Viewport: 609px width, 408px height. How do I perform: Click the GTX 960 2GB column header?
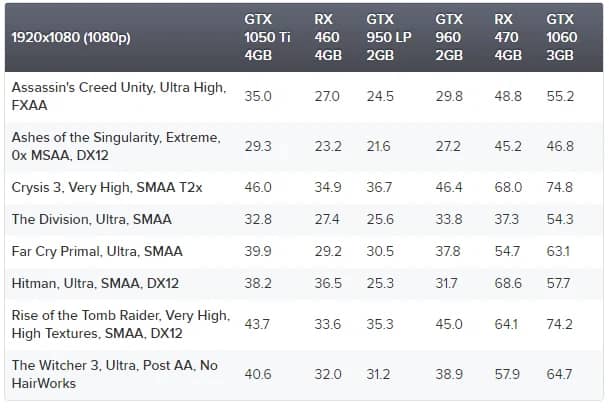[x=450, y=37]
